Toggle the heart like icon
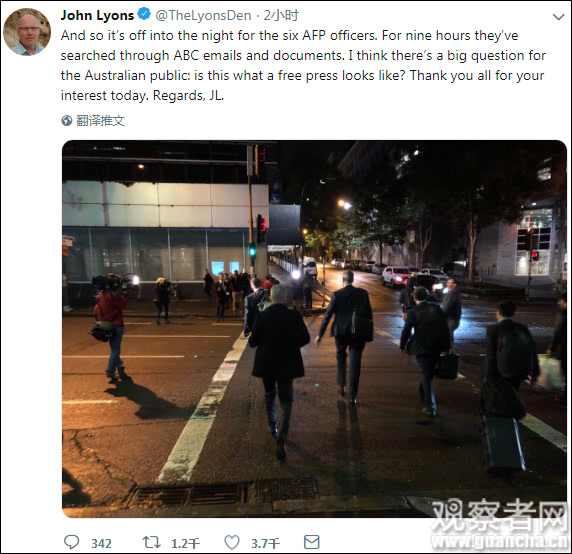Viewport: 572px width, 554px height. pyautogui.click(x=232, y=542)
